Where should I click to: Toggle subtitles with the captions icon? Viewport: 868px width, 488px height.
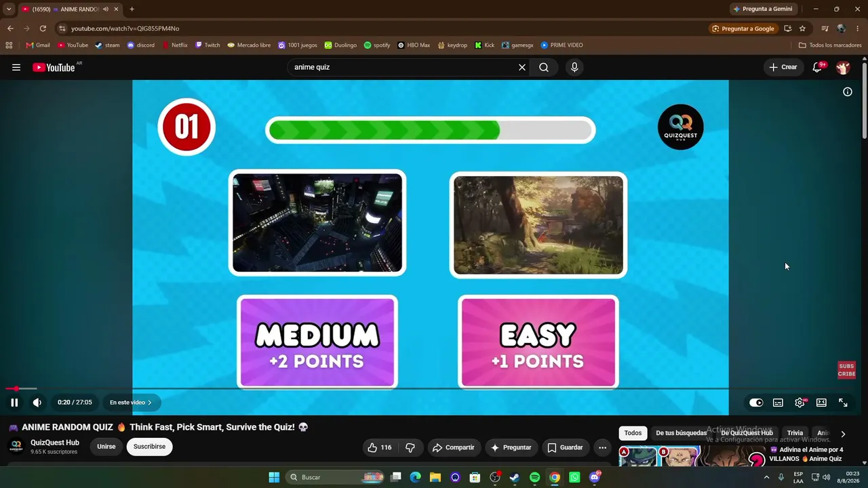778,403
